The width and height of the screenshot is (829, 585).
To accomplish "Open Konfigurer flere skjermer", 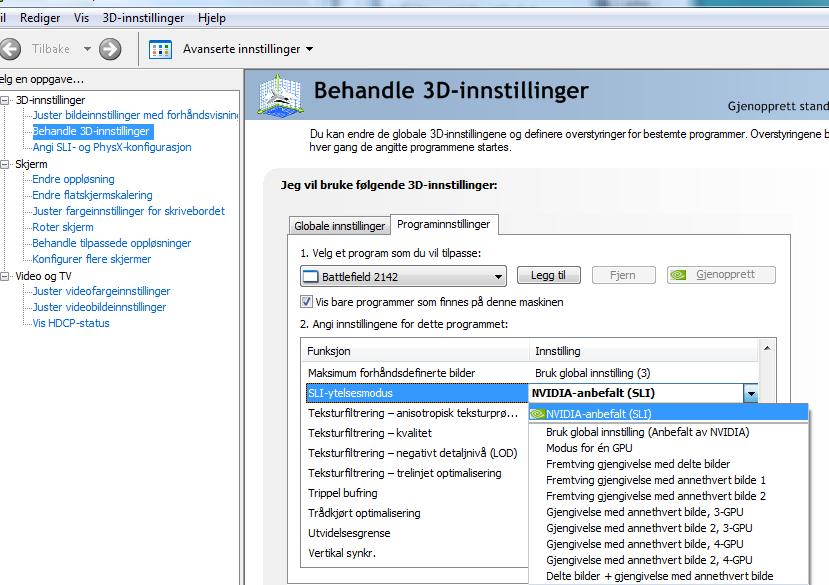I will pyautogui.click(x=92, y=259).
